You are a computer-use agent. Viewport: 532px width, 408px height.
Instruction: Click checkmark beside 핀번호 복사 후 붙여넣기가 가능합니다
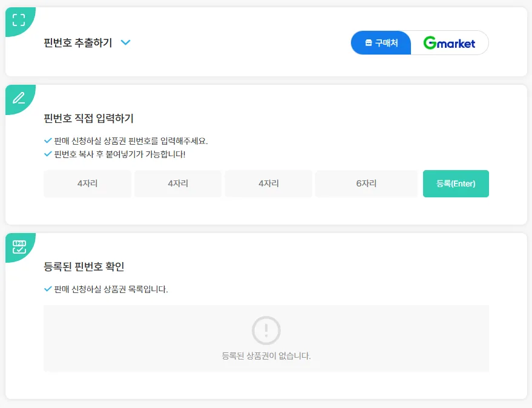48,154
